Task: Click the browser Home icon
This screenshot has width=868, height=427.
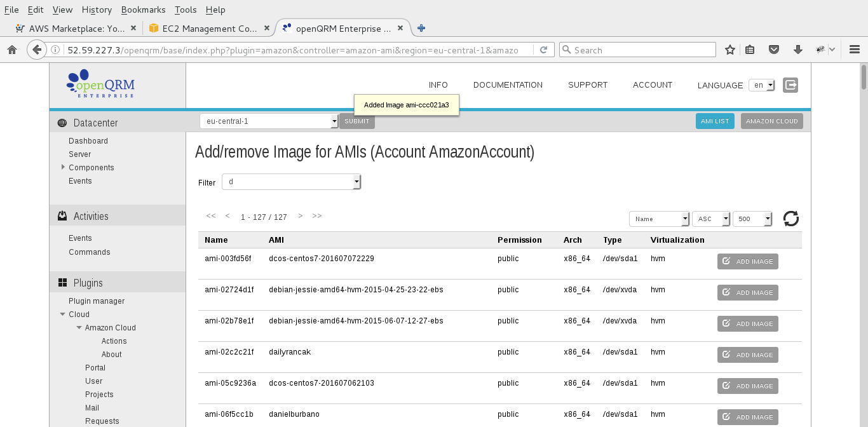Action: pyautogui.click(x=11, y=50)
